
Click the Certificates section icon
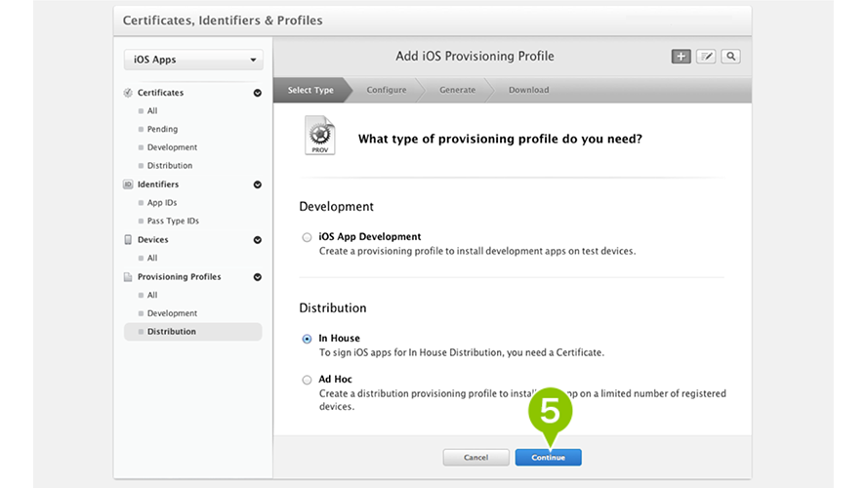128,93
